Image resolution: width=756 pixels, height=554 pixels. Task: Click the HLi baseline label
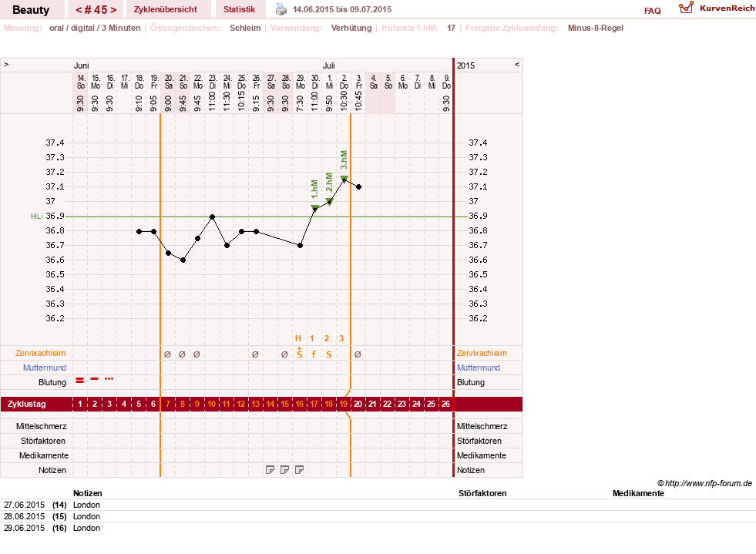(x=37, y=217)
